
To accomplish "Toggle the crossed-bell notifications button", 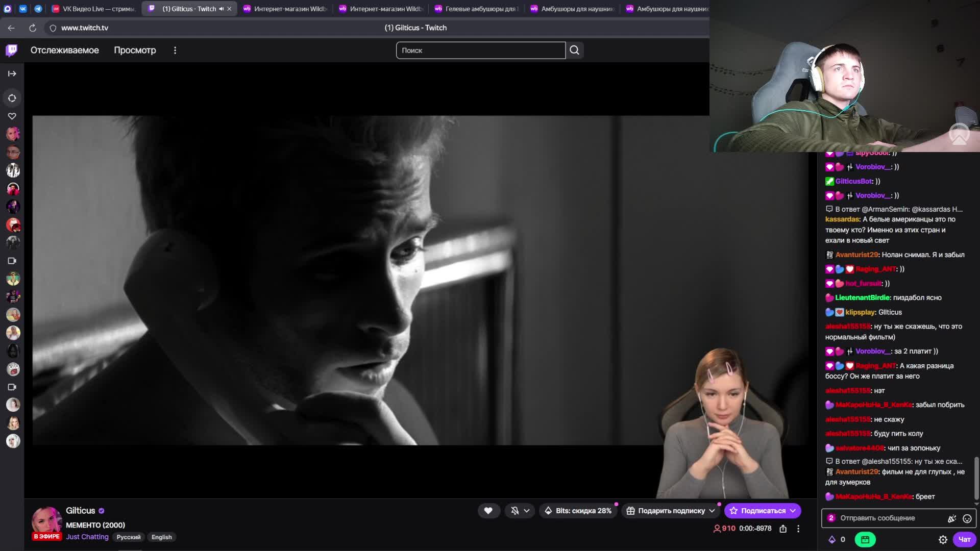I will 515,511.
